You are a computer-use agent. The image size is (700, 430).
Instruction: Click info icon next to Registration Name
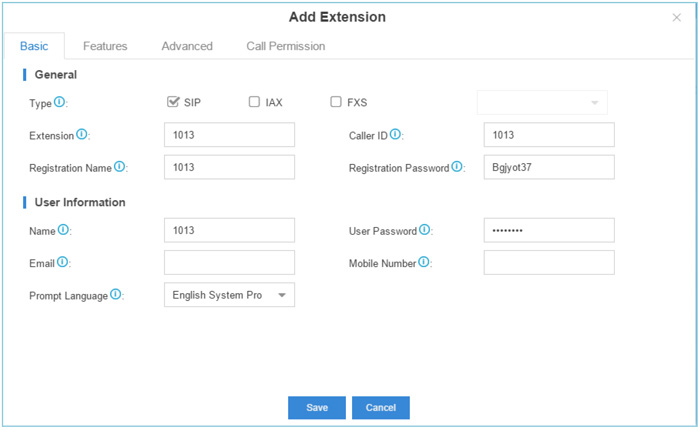[x=120, y=167]
